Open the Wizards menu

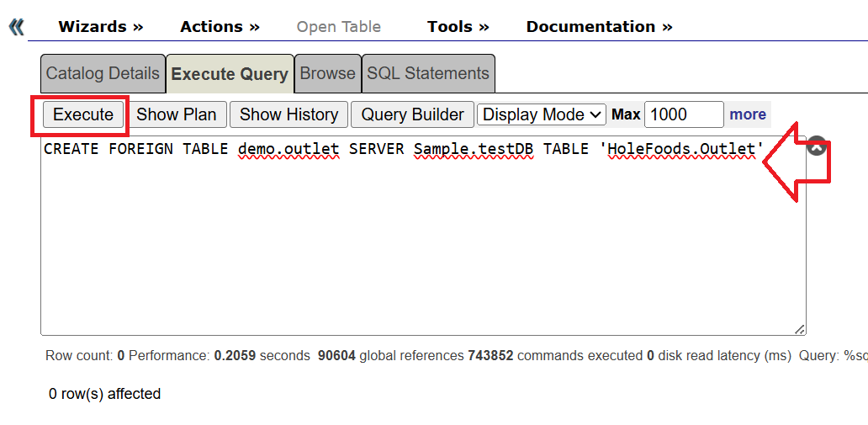(x=100, y=27)
